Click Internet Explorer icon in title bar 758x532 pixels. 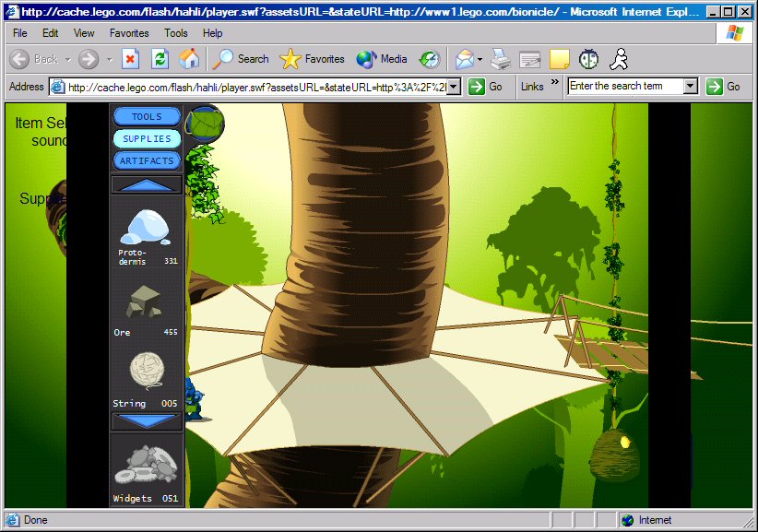[12, 11]
